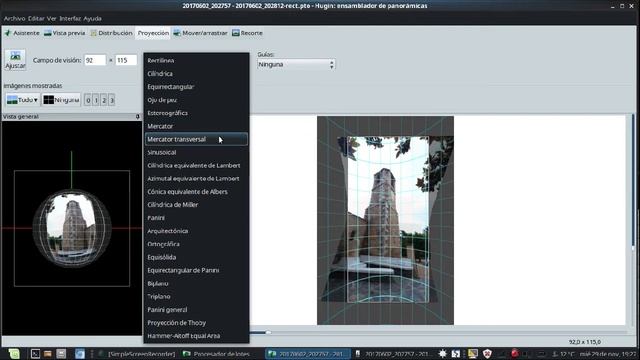Select Estereográfica projection
The image size is (640, 360).
click(196, 113)
